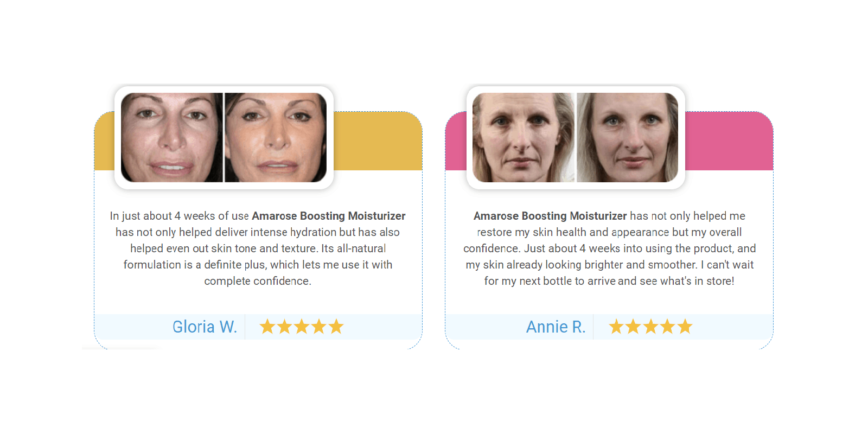Image resolution: width=868 pixels, height=434 pixels.
Task: Click the Annie R. reviewer name
Action: (556, 327)
